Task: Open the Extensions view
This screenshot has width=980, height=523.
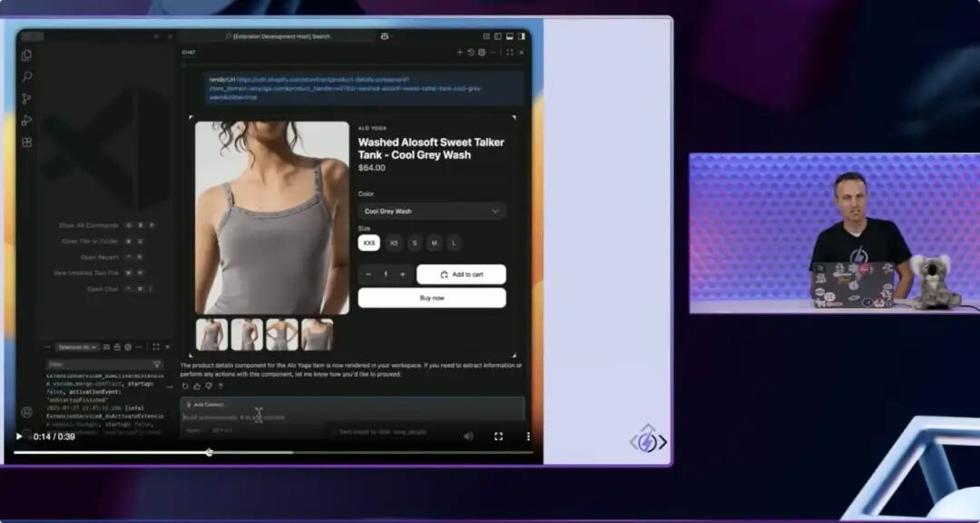Action: click(x=26, y=142)
